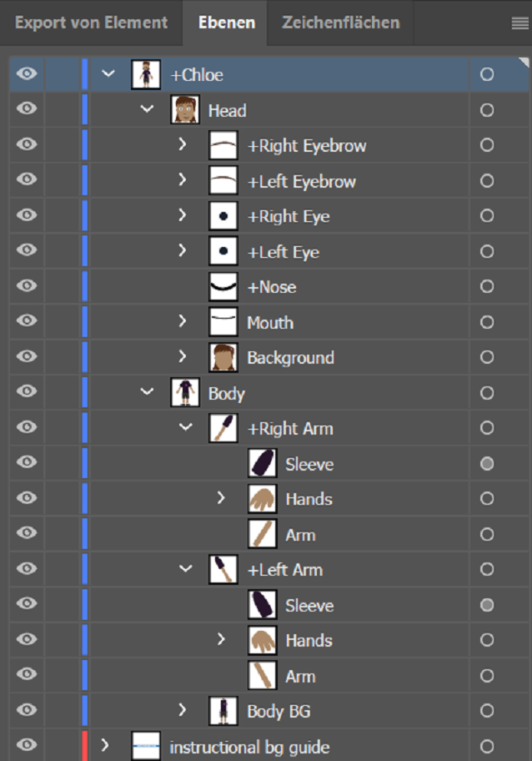Image resolution: width=532 pixels, height=761 pixels.
Task: Open the Zeichenflächen tab
Action: pos(340,23)
